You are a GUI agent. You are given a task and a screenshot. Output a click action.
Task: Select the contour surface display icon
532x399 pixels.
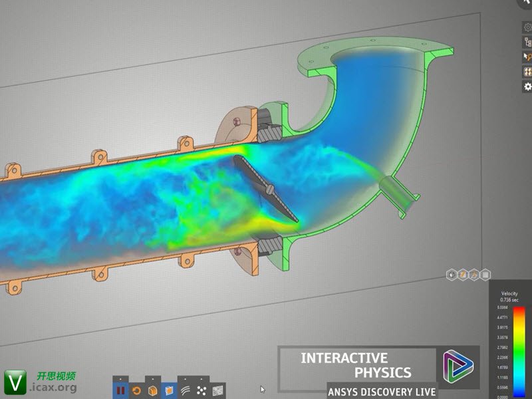218,390
